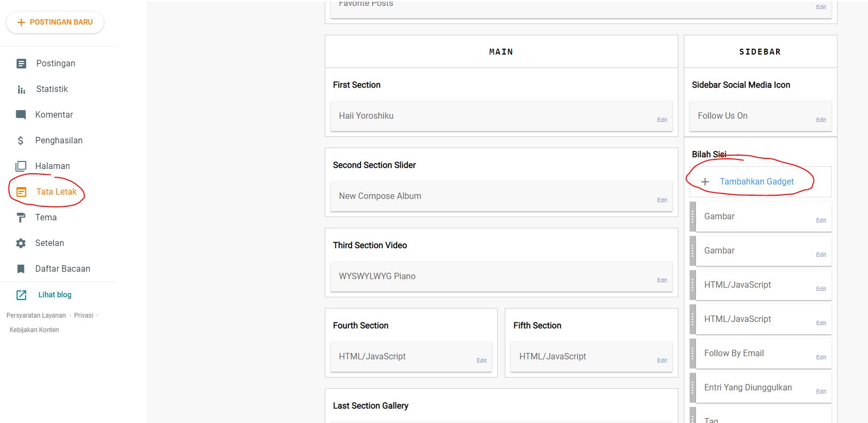Click the Postingan Baru button
Screen dimensions: 868x423
click(x=55, y=22)
